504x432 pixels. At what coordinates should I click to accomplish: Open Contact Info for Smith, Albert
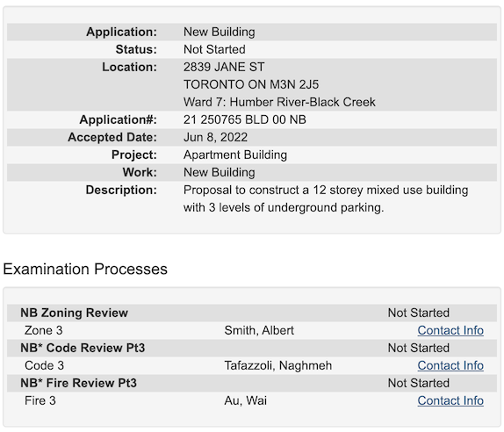coord(450,330)
